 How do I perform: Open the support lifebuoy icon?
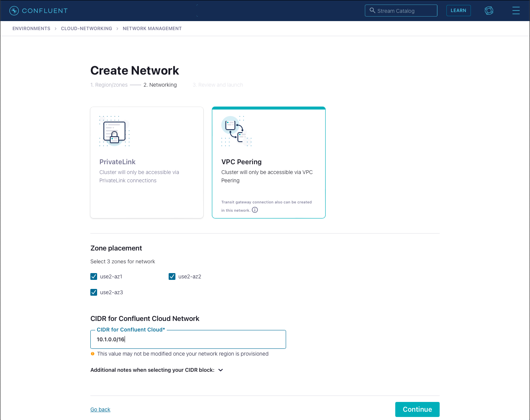(x=489, y=11)
